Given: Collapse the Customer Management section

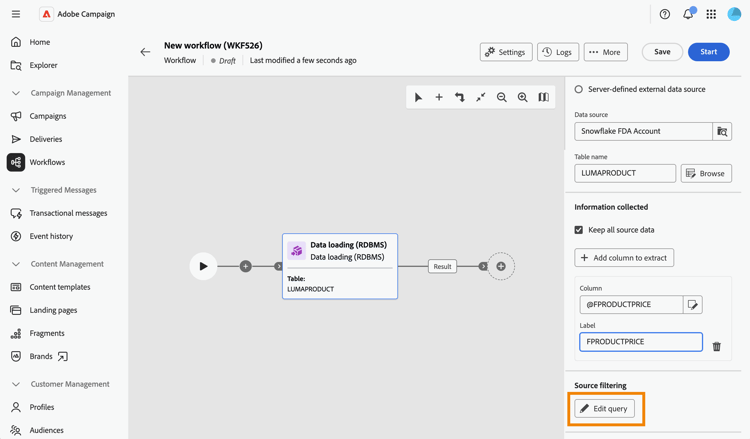Looking at the screenshot, I should pos(16,384).
